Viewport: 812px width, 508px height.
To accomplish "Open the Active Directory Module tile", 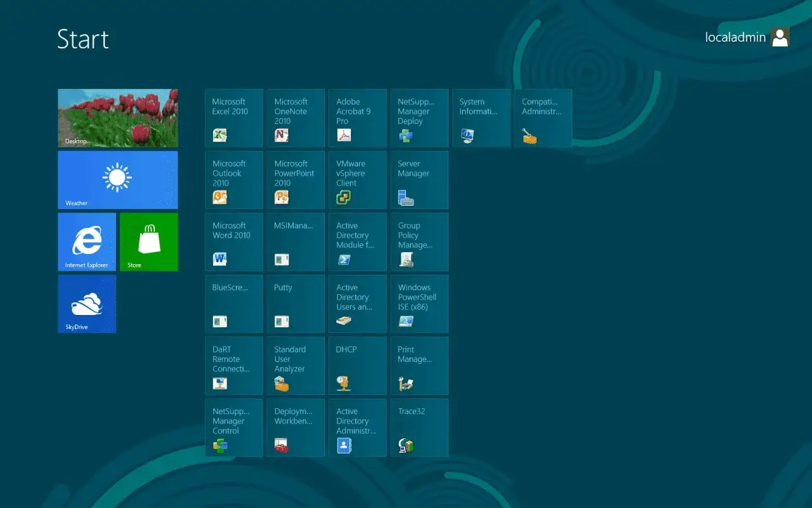I will (358, 242).
